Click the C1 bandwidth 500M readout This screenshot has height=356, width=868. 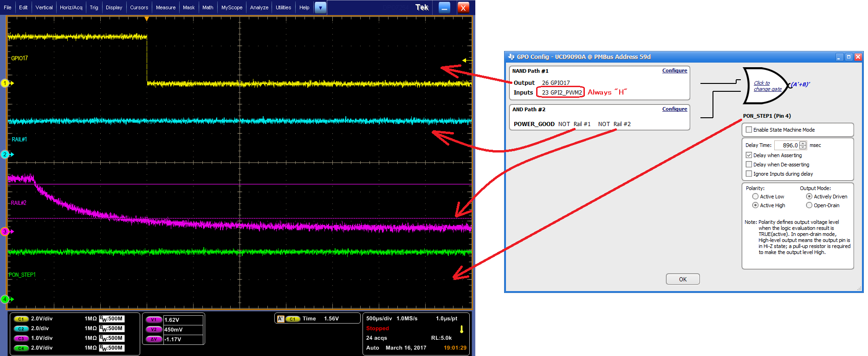[x=112, y=319]
